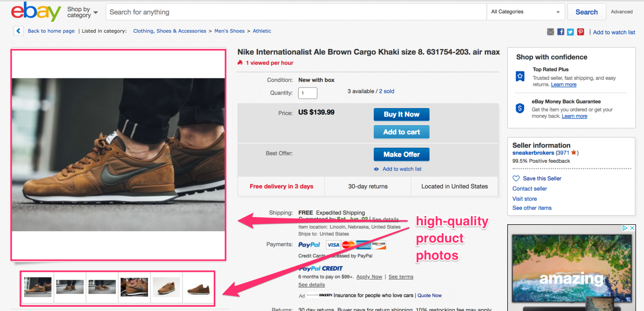The height and width of the screenshot is (311, 644).
Task: Close the amazing advertisement banner
Action: click(632, 228)
